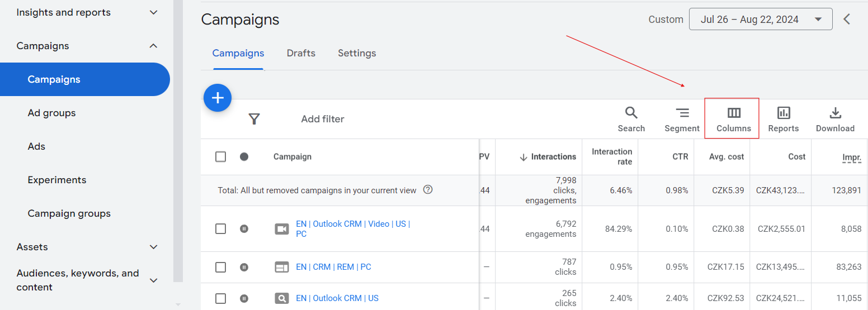Screen dimensions: 868x310
Task: Toggle the select-all campaigns checkbox
Action: point(220,156)
